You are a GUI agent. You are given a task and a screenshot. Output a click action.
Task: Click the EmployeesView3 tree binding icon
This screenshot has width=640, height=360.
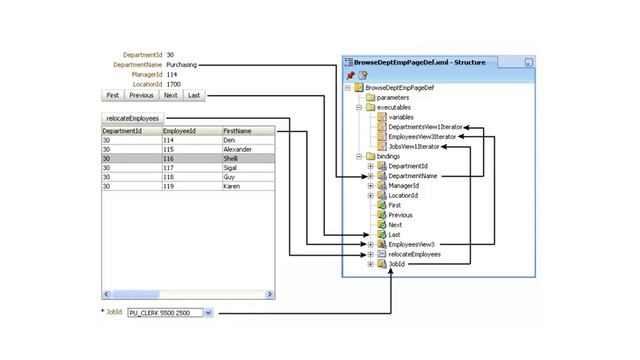[x=382, y=244]
